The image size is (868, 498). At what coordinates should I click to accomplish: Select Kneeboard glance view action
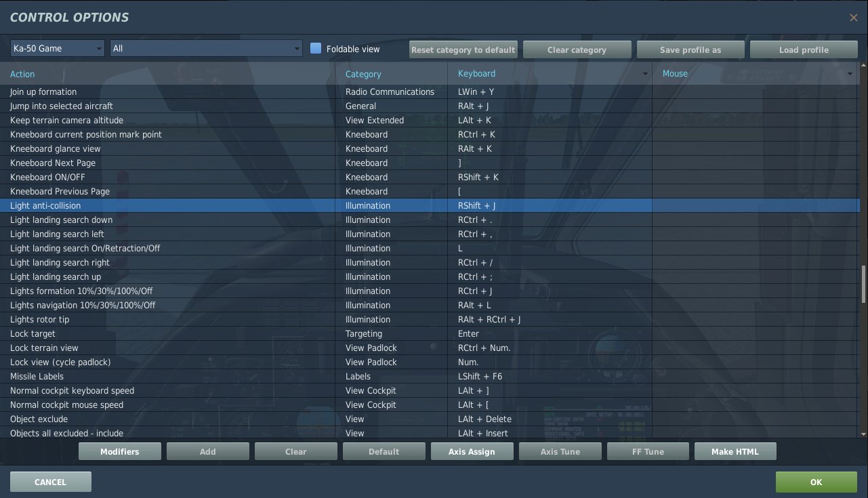[x=55, y=148]
